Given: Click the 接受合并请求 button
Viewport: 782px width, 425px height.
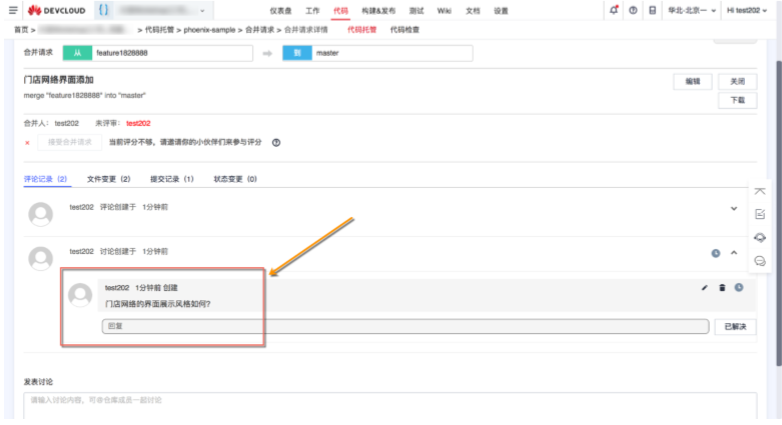Looking at the screenshot, I should [70, 142].
